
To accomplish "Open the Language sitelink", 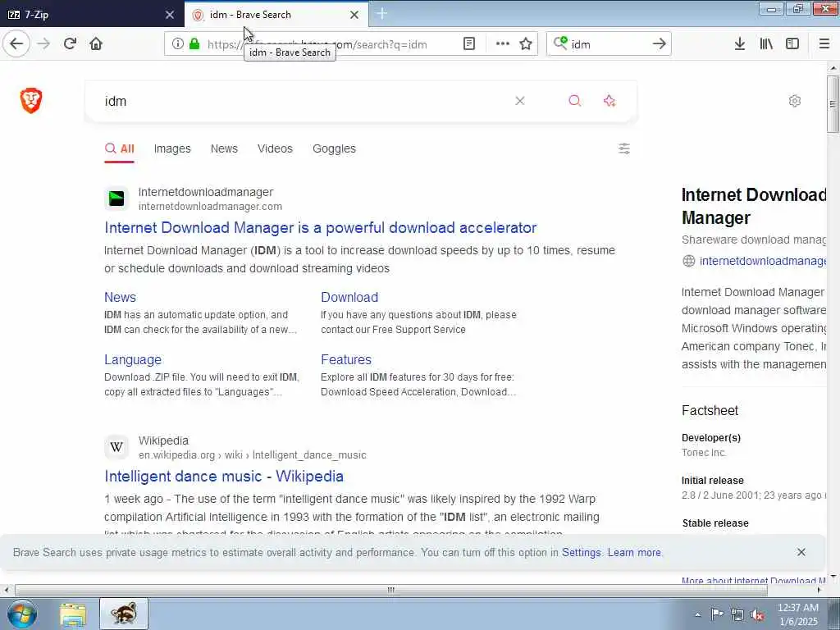I will 133,359.
